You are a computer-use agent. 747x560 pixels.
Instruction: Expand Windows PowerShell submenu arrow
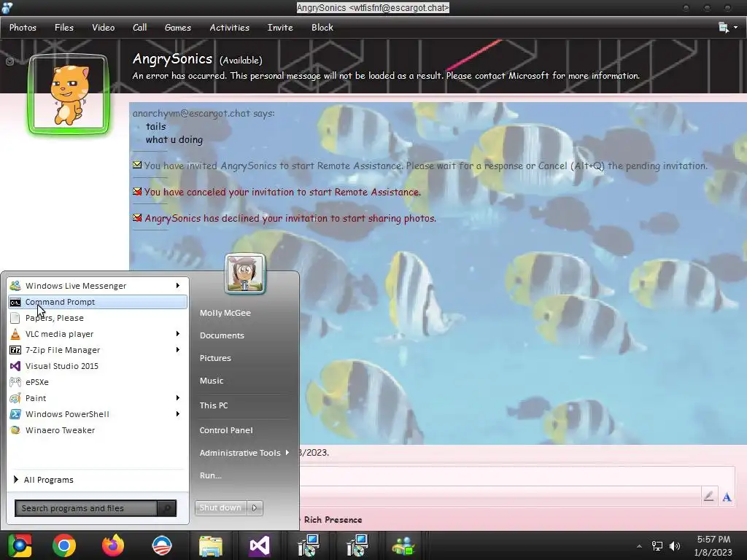tap(178, 414)
